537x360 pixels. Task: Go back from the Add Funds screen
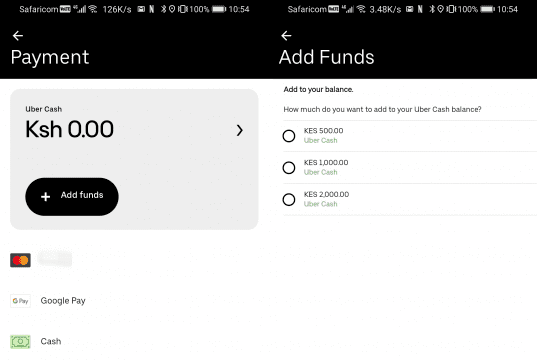(x=286, y=36)
